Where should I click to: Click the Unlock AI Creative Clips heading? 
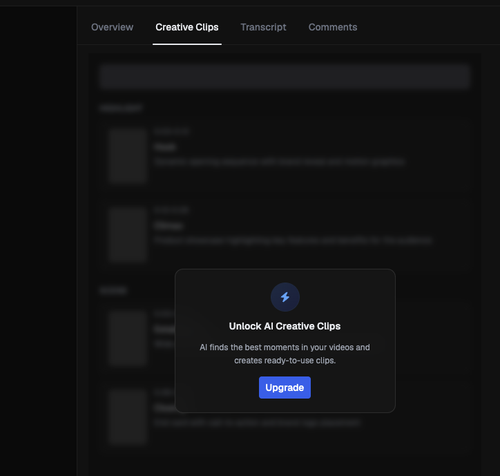click(x=285, y=326)
